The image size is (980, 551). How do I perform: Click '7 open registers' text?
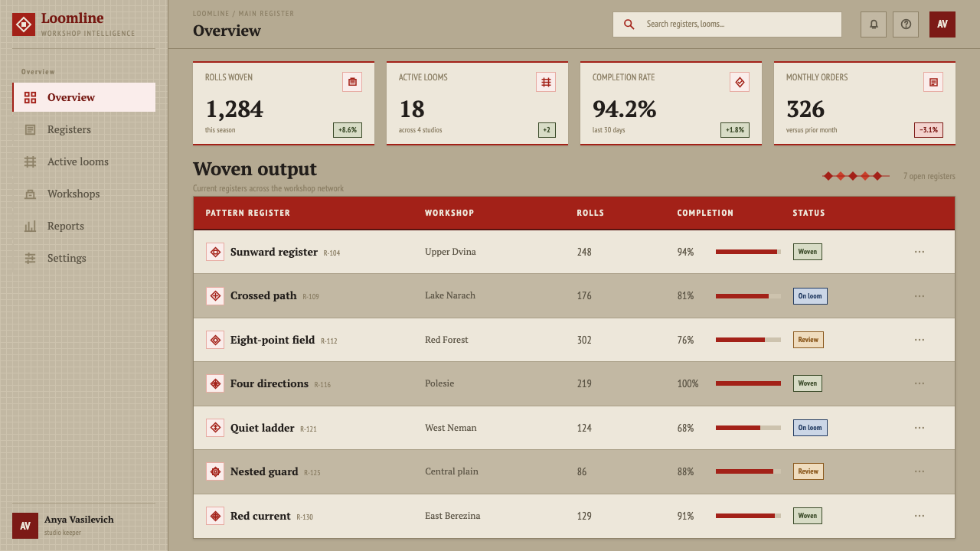coord(929,176)
